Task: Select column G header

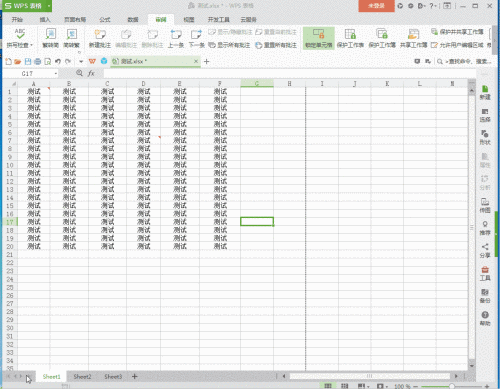Action: point(257,84)
